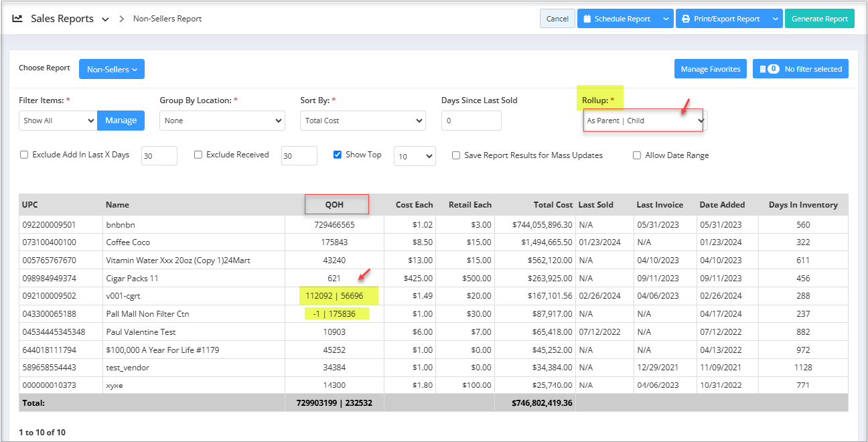Click the Exclude Add In Last days field
Image resolution: width=868 pixels, height=442 pixels.
(159, 155)
